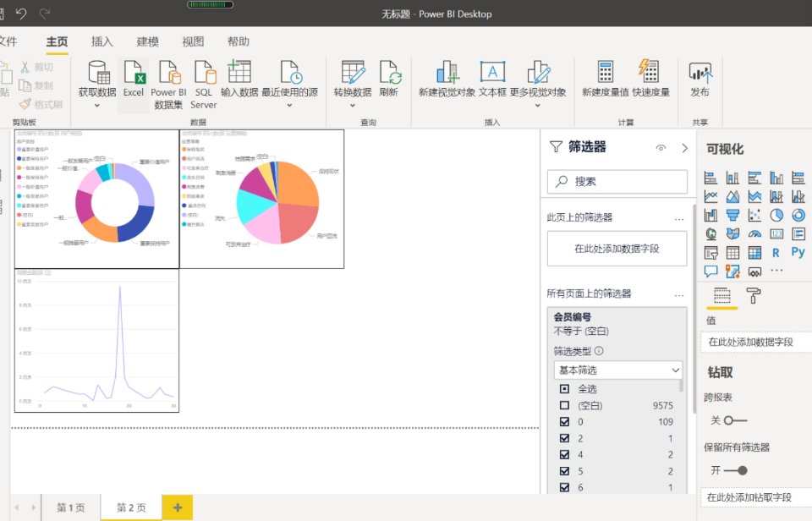Insert a new visual object
812x521 pixels.
point(447,72)
